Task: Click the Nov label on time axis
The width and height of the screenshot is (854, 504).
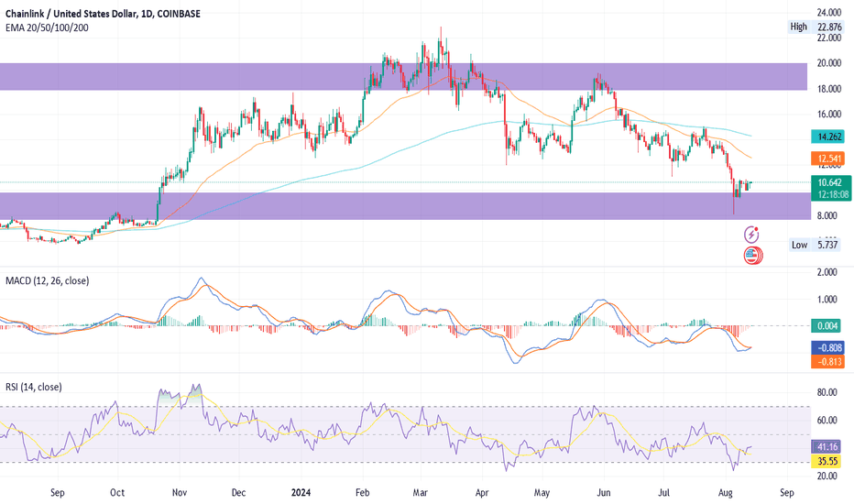Action: [180, 493]
